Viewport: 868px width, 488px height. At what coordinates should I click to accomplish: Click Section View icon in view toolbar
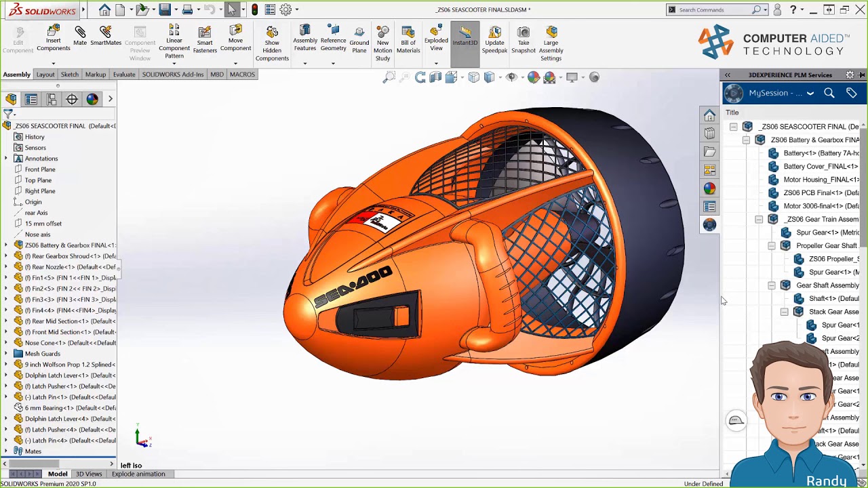436,77
